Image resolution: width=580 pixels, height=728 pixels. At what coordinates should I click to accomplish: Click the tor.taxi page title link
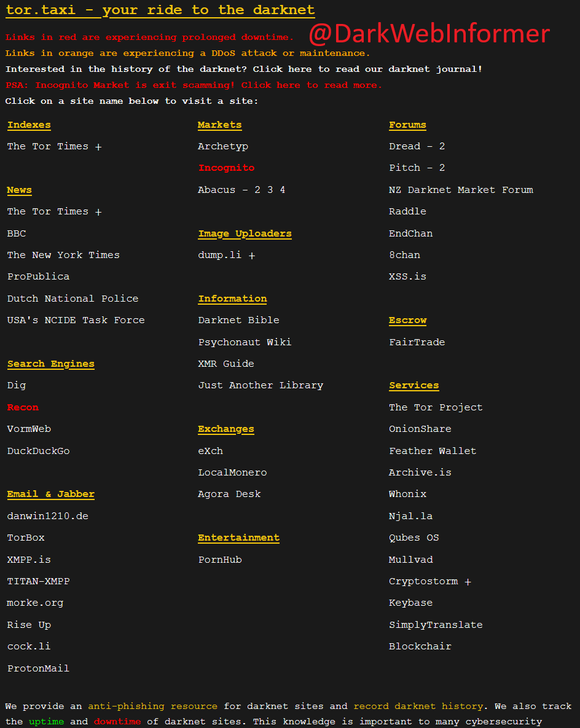tap(160, 10)
